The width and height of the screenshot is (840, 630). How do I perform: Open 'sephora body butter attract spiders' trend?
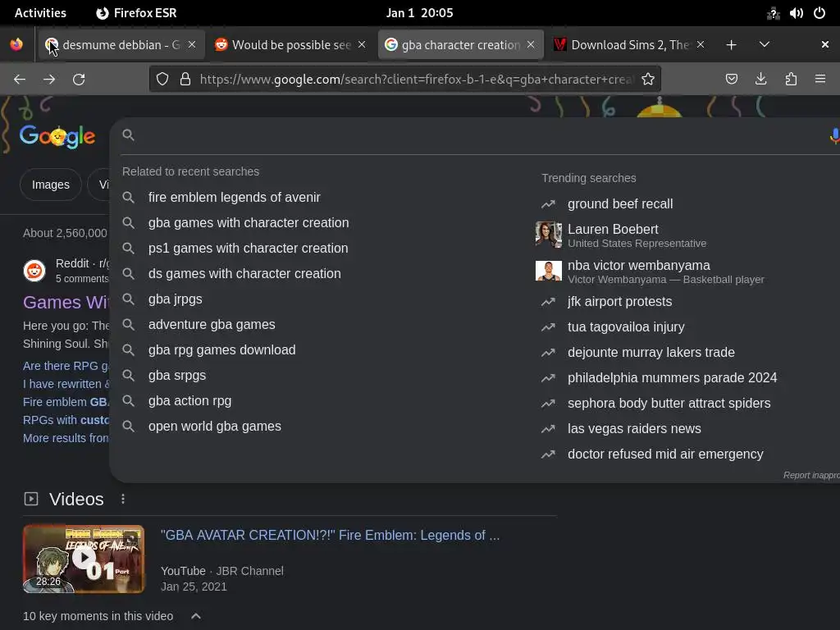tap(669, 404)
